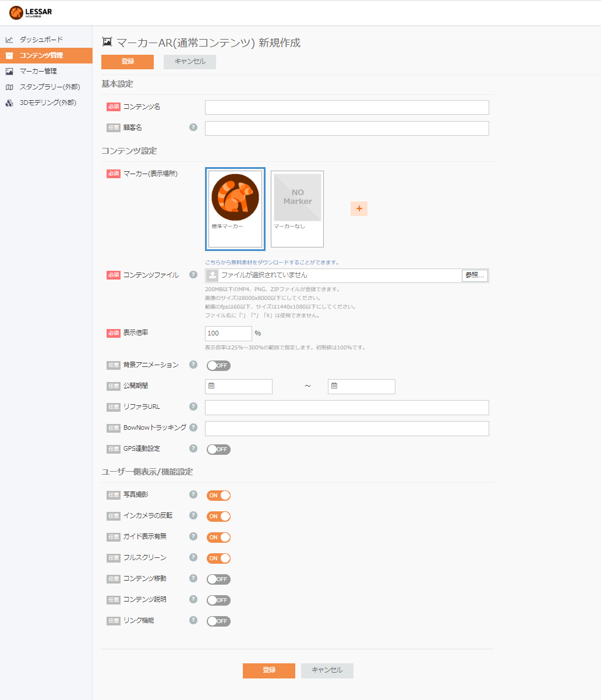Open the end date calendar icon for 公開期間
Image resolution: width=601 pixels, height=700 pixels.
click(334, 386)
